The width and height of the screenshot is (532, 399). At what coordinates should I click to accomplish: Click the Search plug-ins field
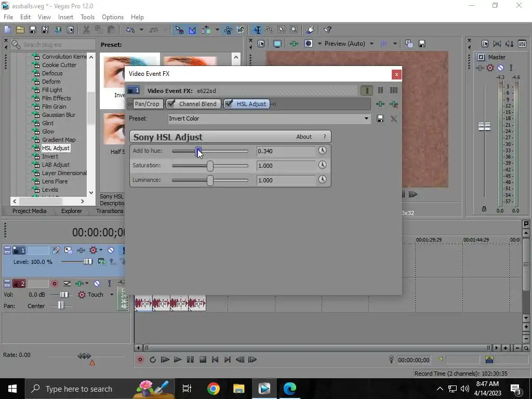coord(52,45)
